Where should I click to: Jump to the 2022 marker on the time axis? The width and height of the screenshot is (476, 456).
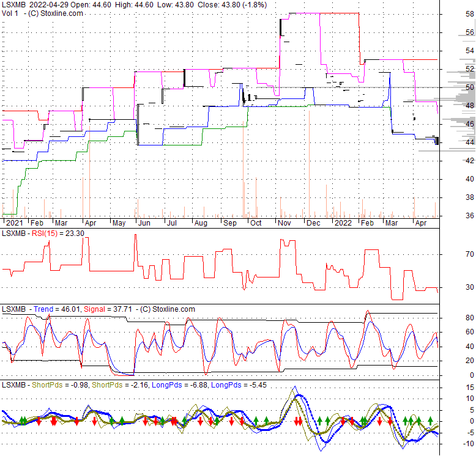point(343,224)
